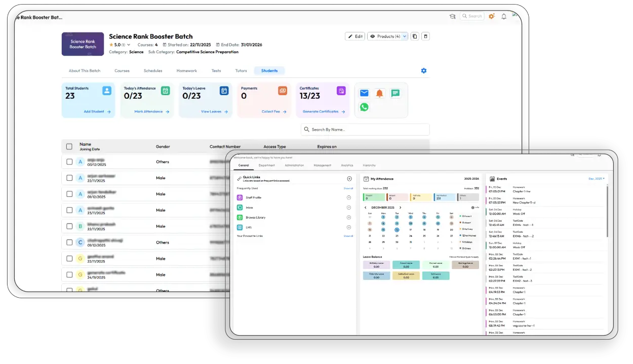Viewport: 633px width, 364px height.
Task: Click the Edit button
Action: pyautogui.click(x=354, y=36)
